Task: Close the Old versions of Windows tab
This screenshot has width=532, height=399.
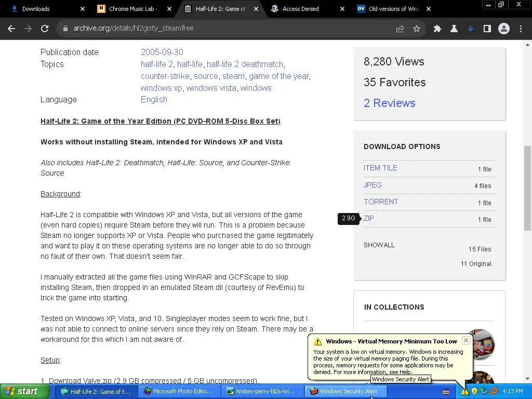Action: [x=429, y=9]
